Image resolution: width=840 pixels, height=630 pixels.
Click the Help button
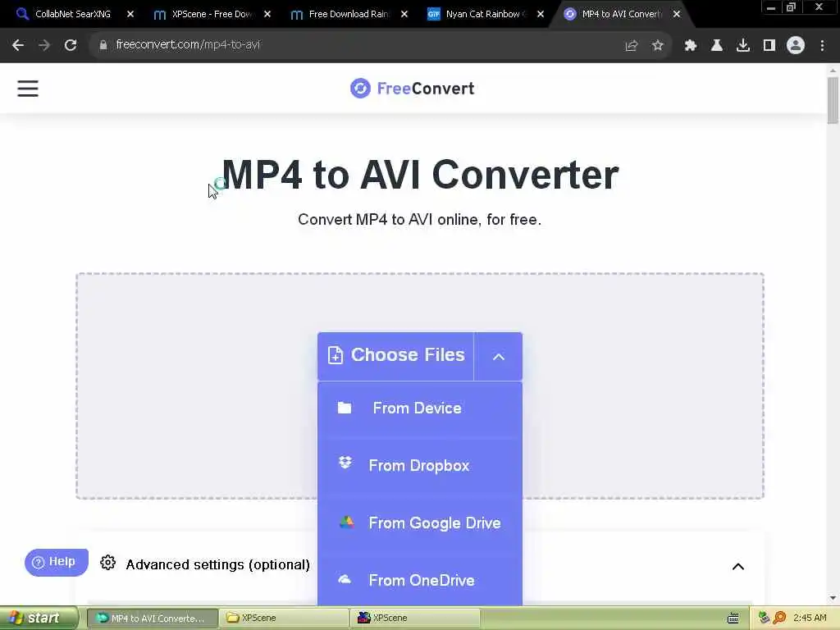coord(57,562)
